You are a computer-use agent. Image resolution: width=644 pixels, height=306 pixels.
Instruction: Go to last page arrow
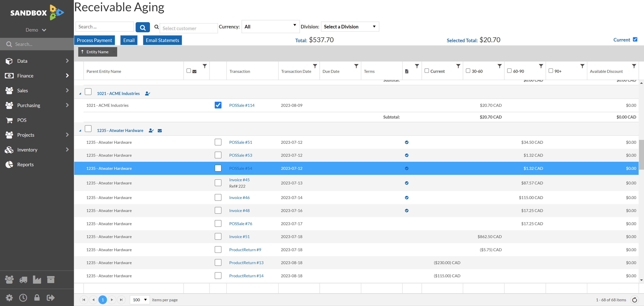click(121, 300)
